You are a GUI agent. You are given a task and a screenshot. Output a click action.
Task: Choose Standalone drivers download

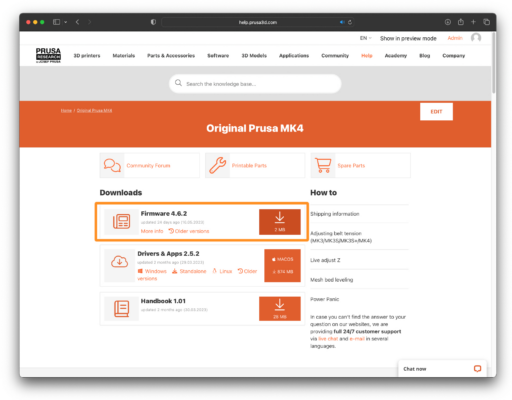(x=189, y=271)
